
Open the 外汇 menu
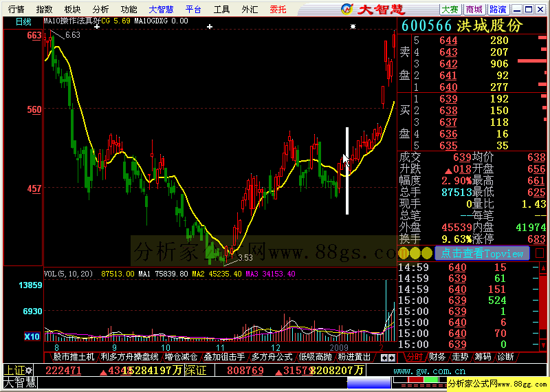click(250, 9)
